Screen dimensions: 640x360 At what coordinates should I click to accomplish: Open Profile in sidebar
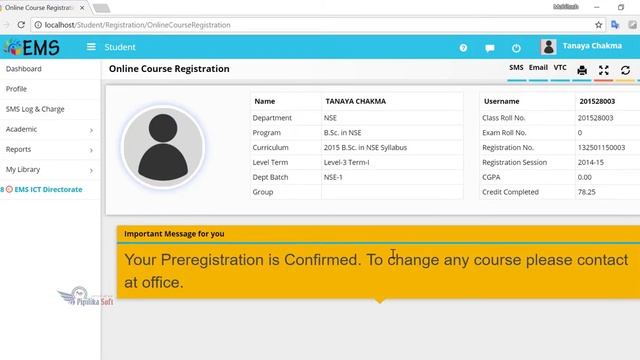[16, 89]
